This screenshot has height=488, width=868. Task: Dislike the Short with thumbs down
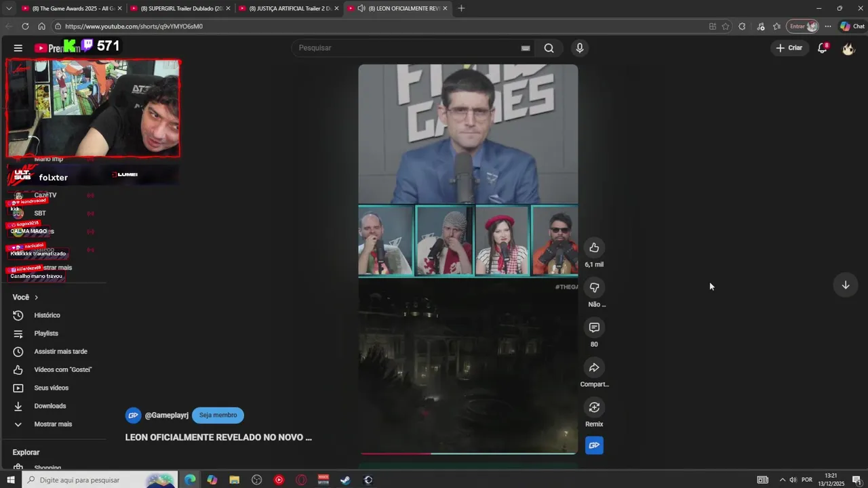(x=594, y=287)
